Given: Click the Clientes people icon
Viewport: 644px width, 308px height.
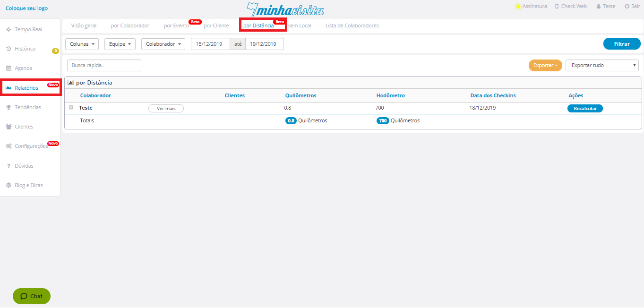Looking at the screenshot, I should pos(9,127).
